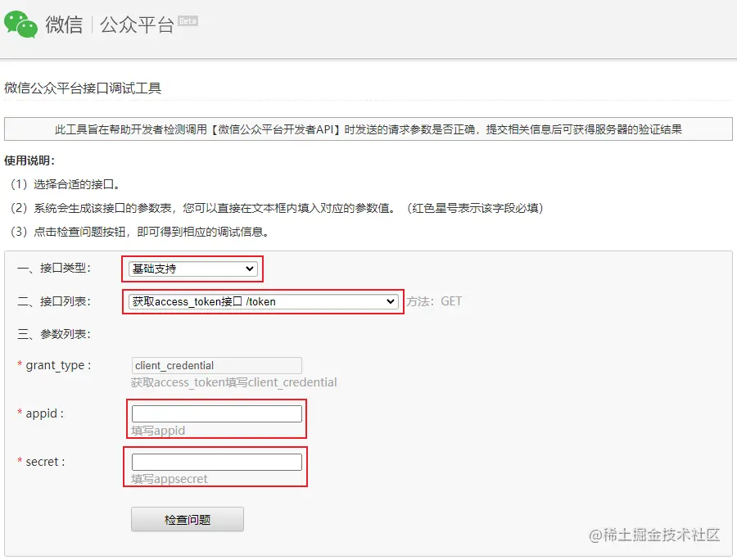Viewport: 737px width, 560px height.
Task: Click instruction line (2) 系统会生成该接口的参数表
Action: pyautogui.click(x=278, y=208)
